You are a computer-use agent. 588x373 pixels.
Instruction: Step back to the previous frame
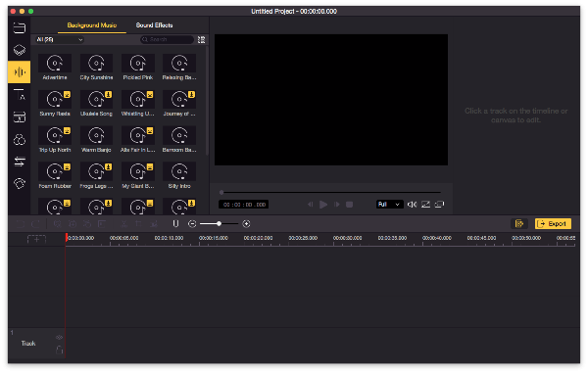[310, 205]
